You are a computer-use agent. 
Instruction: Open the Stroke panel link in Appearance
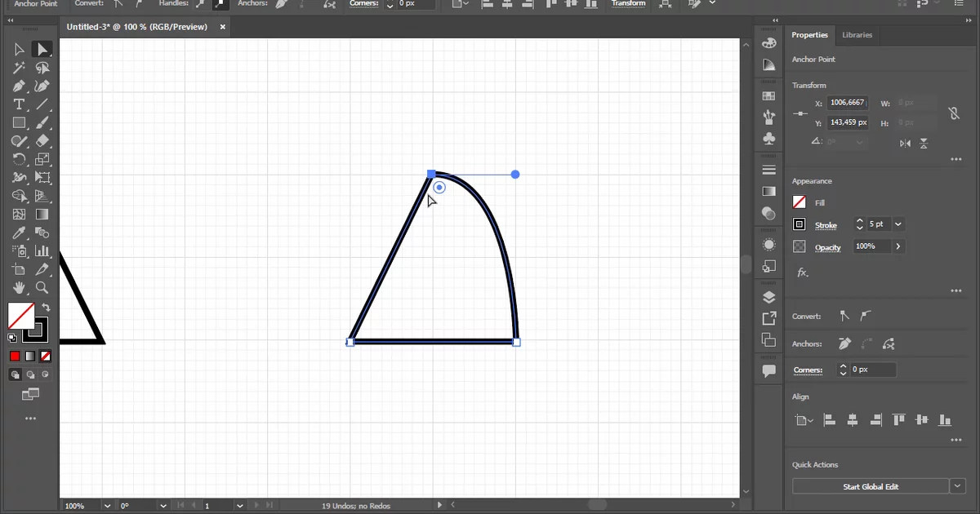[826, 225]
